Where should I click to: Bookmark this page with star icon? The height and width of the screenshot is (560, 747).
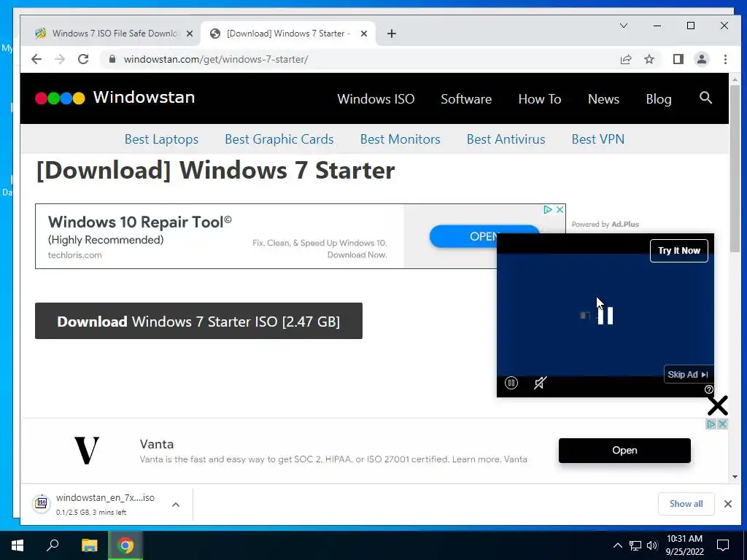pyautogui.click(x=649, y=59)
